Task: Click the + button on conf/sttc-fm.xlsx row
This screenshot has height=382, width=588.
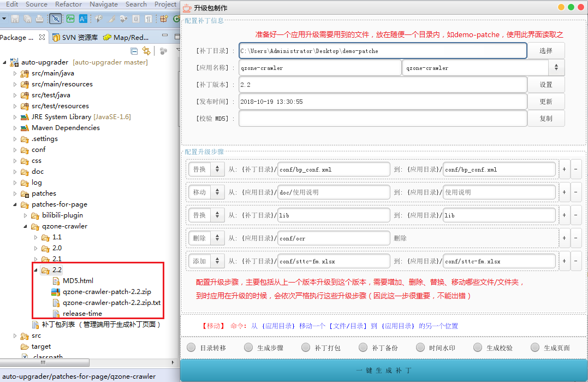Action: click(564, 261)
